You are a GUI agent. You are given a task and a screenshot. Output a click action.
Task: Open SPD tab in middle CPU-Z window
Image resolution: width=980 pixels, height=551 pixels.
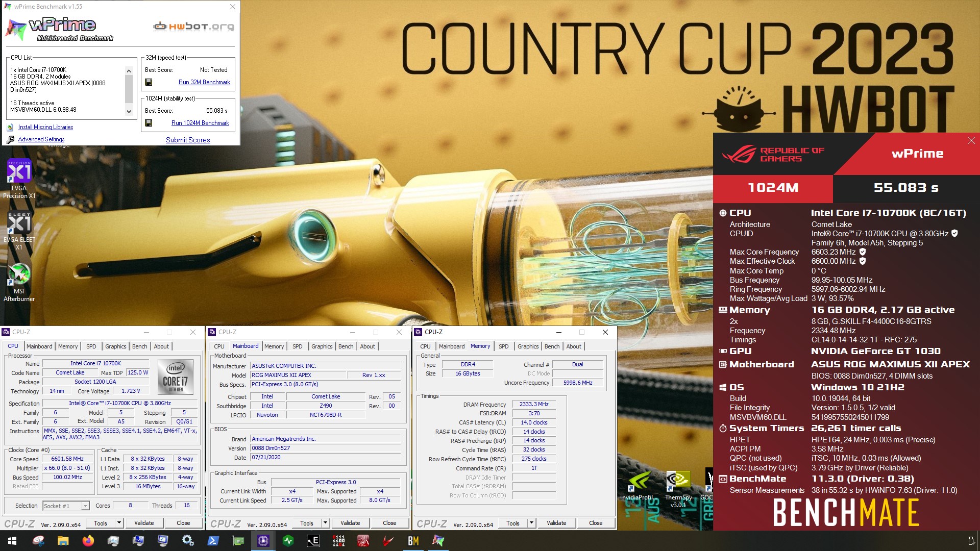click(x=298, y=346)
